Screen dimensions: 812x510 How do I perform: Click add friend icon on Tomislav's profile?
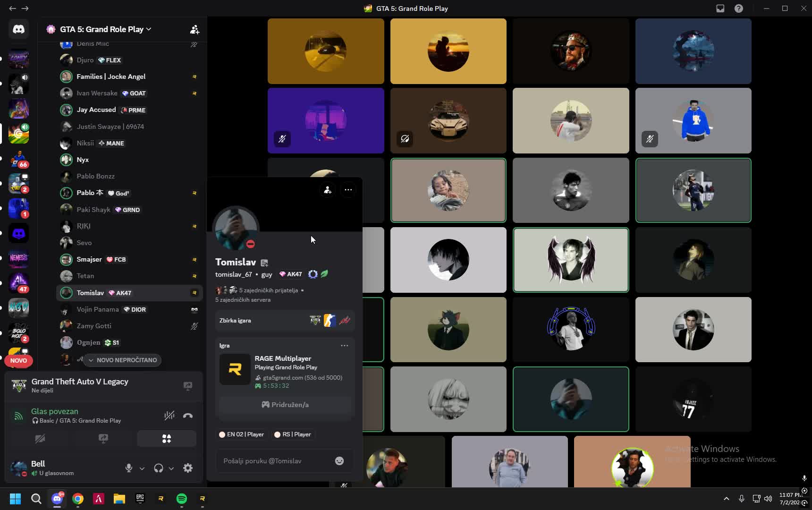click(328, 190)
